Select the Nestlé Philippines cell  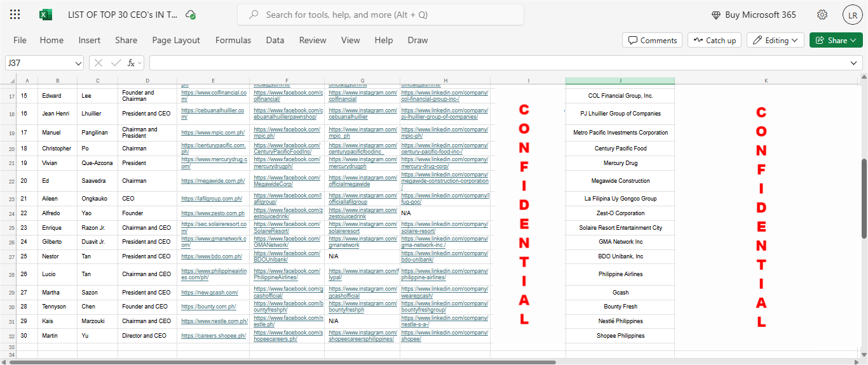coord(620,321)
